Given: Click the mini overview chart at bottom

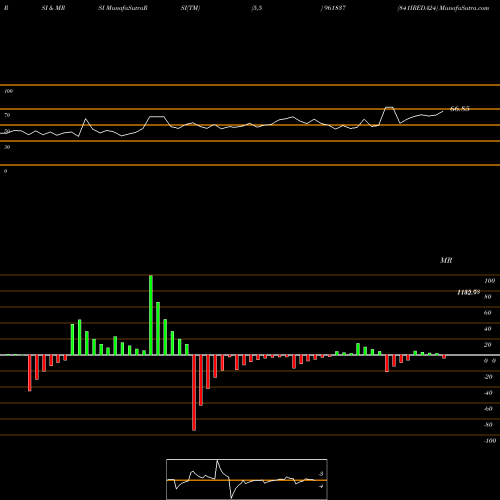Looking at the screenshot, I should [x=247, y=479].
